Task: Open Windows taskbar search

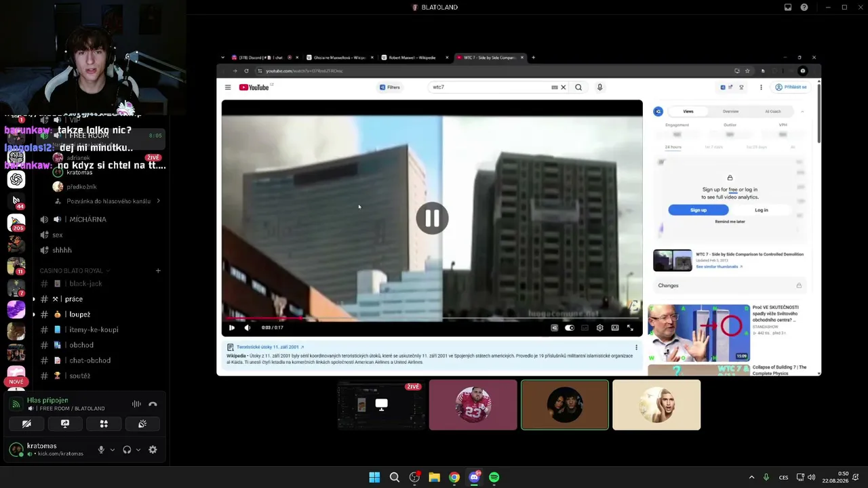Action: pyautogui.click(x=394, y=477)
